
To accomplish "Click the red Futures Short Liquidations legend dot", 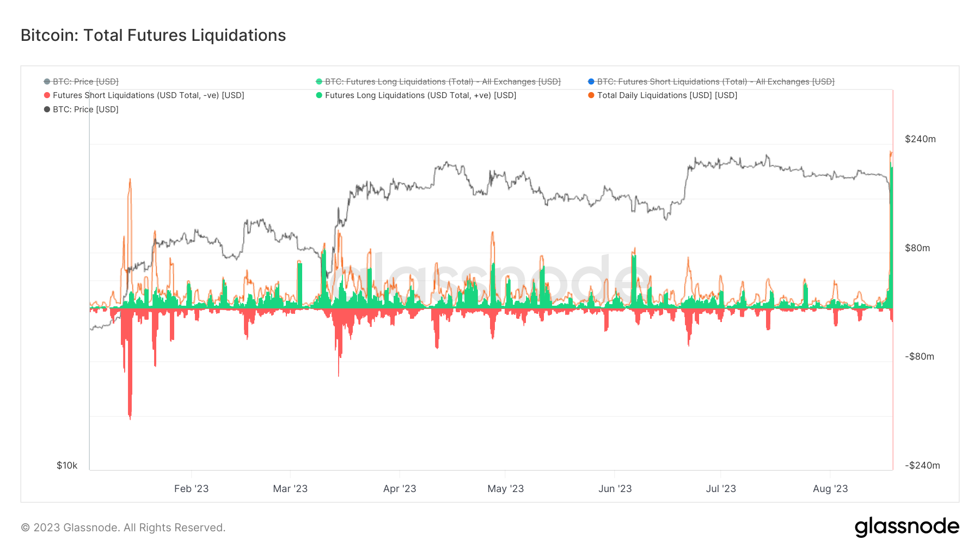I will pos(46,95).
